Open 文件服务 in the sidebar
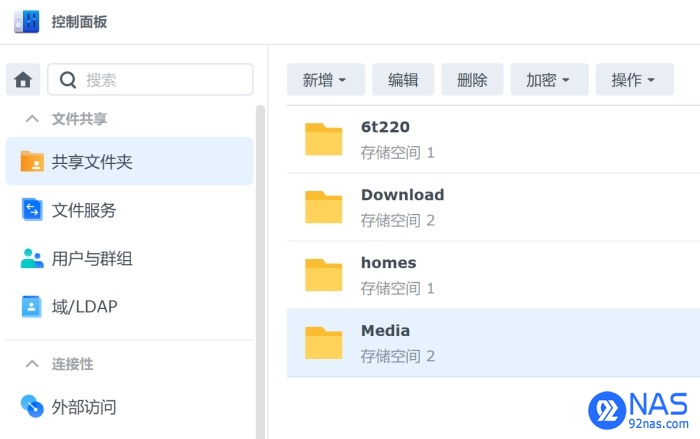Screen dimensions: 700x439 [x=129, y=210]
